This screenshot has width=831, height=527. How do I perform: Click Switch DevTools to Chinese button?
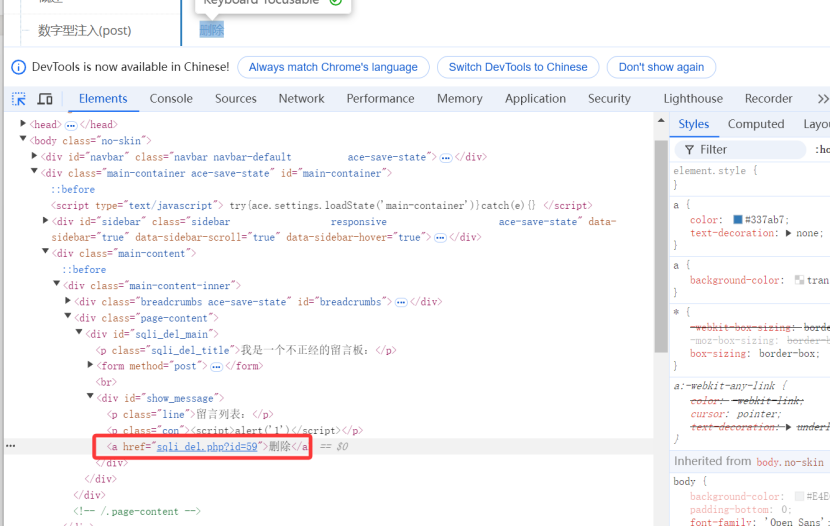coord(518,67)
